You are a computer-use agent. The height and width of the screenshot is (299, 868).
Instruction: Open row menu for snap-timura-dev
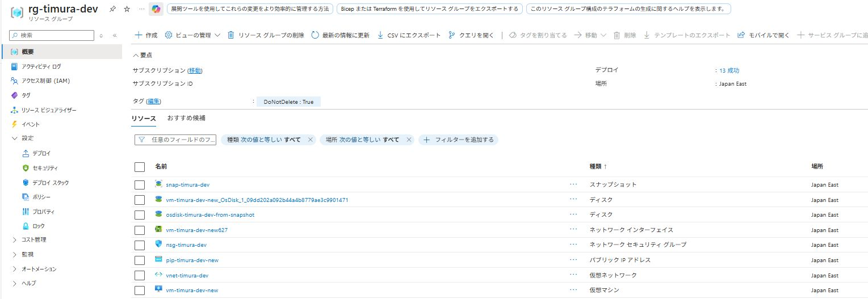click(573, 184)
